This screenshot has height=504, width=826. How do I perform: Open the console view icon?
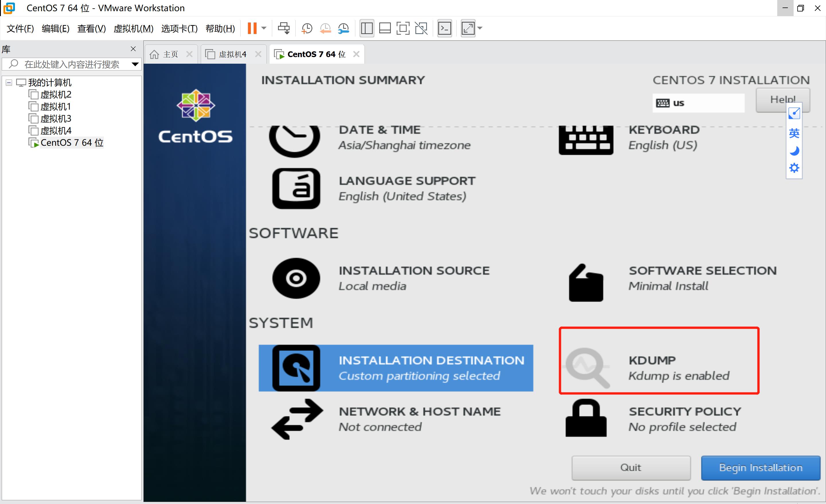pos(445,28)
